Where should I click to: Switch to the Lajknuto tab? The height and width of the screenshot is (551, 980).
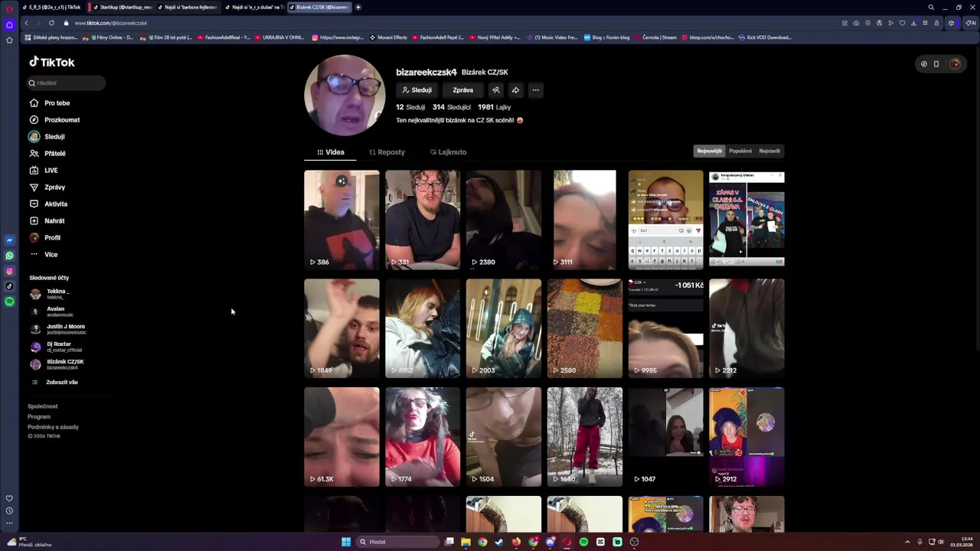tap(448, 152)
